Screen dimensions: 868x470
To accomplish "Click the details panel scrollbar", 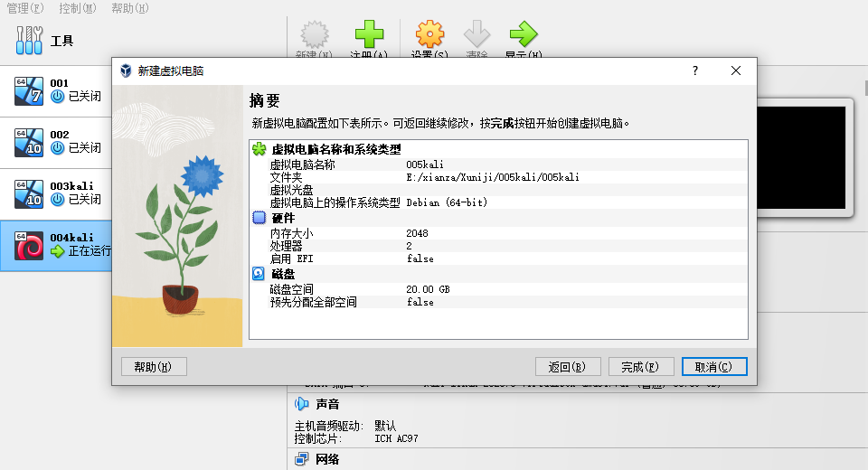I will pyautogui.click(x=866, y=89).
